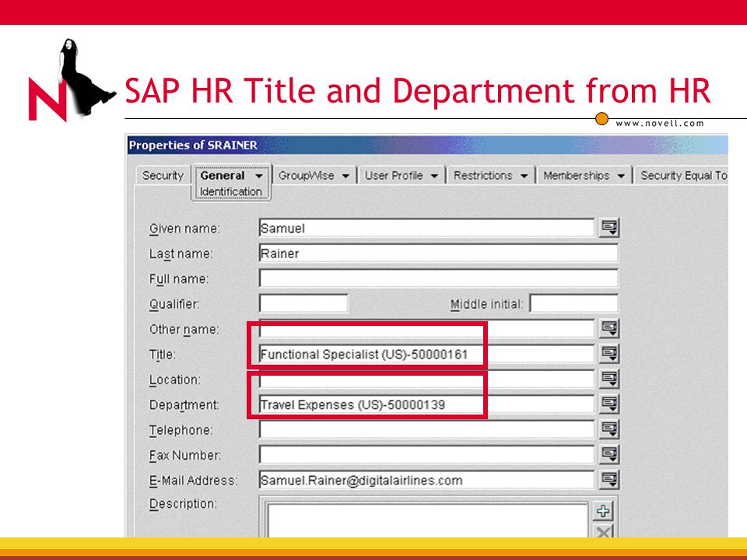Open the multi-value editor icon beside Telephone
The width and height of the screenshot is (747, 560).
coord(609,429)
